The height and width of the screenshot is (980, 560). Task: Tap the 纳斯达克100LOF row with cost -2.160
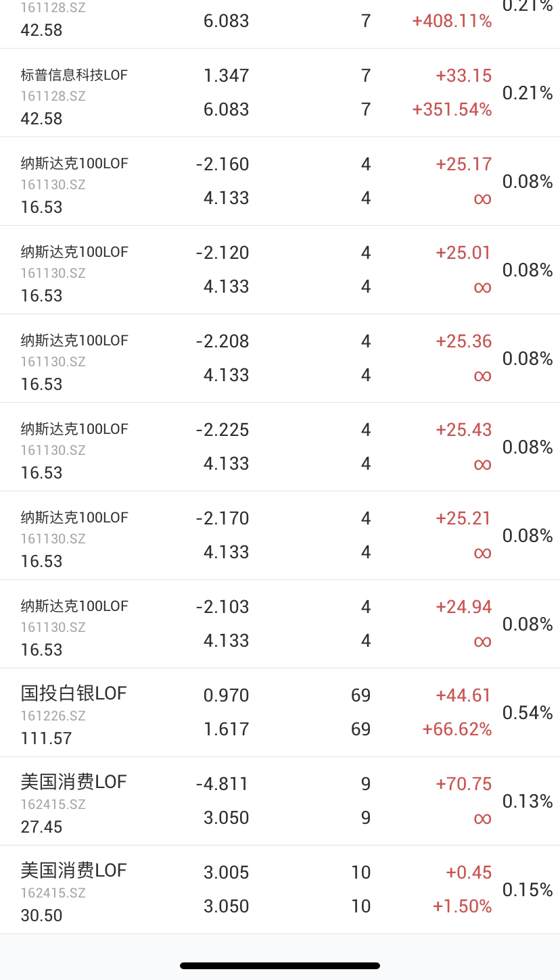point(280,181)
